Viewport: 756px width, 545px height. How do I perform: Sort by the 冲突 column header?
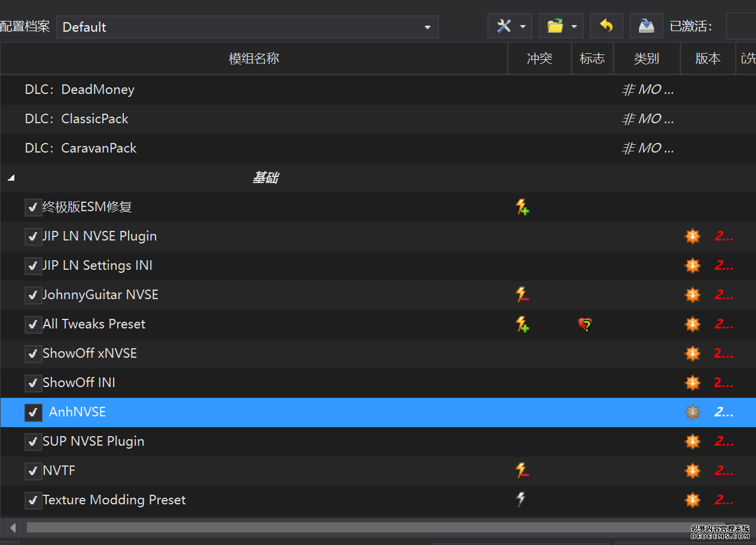click(x=539, y=59)
